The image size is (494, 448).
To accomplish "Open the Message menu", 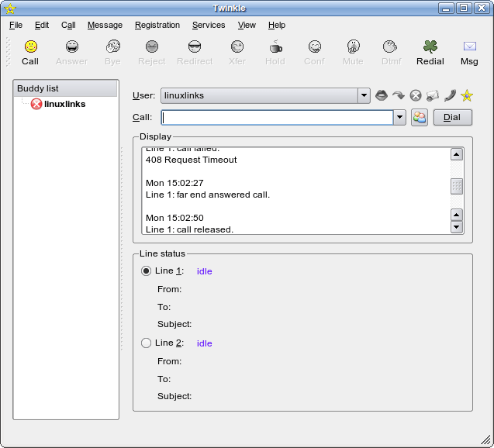I will click(105, 25).
